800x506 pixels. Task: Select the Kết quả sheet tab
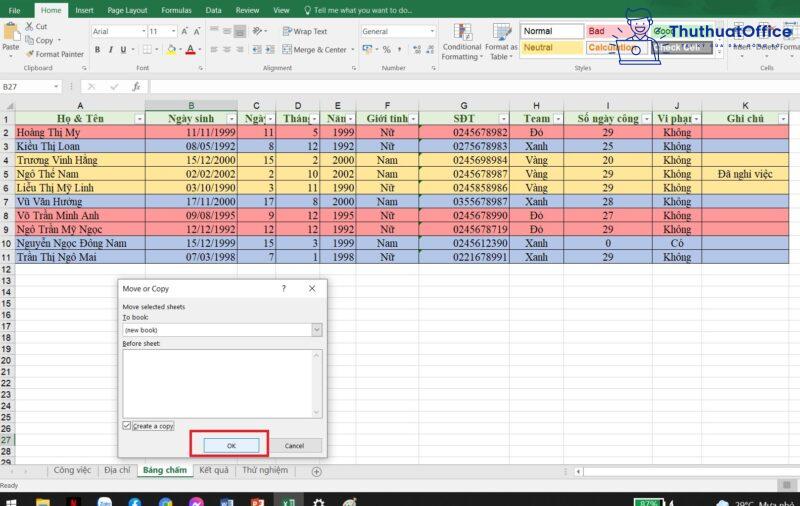pos(214,470)
